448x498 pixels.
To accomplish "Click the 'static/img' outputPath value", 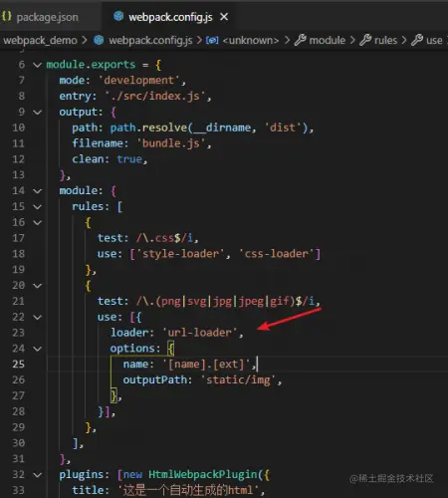I will pyautogui.click(x=238, y=379).
